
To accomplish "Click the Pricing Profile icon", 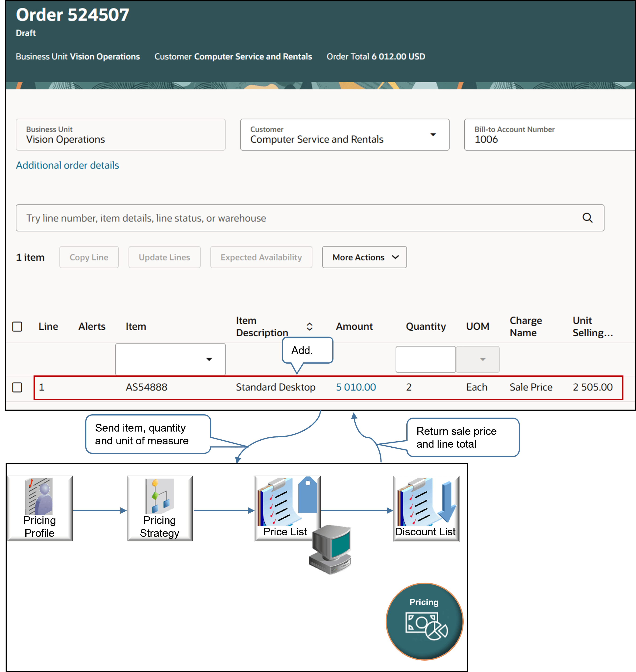I will (x=40, y=508).
